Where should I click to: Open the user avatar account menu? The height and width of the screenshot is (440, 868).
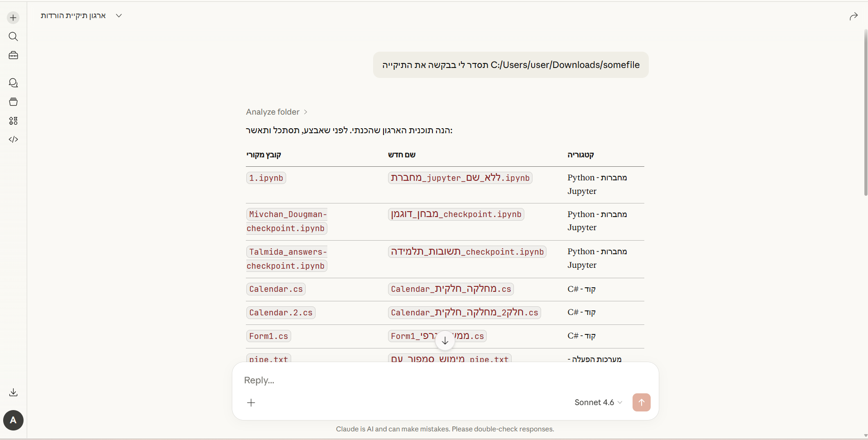click(13, 421)
